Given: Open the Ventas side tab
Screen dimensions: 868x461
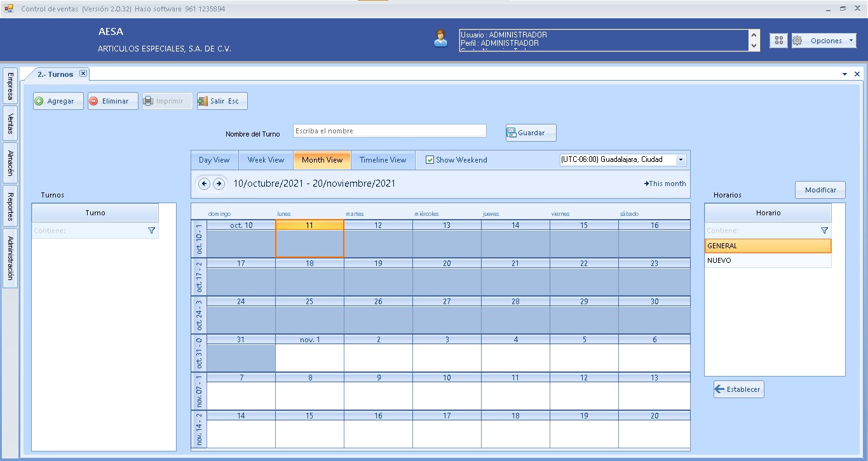Looking at the screenshot, I should 10,124.
